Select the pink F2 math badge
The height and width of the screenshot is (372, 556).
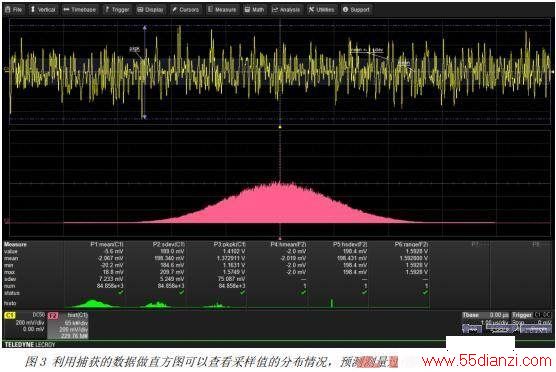coord(53,315)
